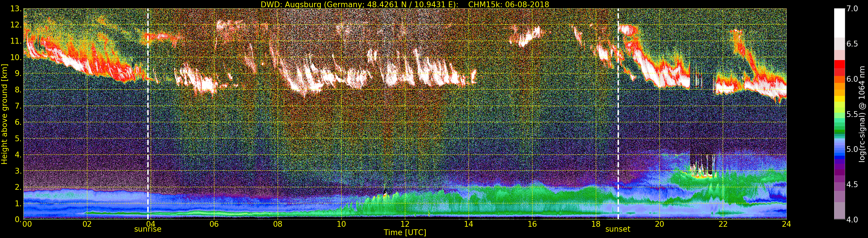Click the colorbar tick label '4.5'
Image resolution: width=868 pixels, height=238 pixels.
tap(852, 185)
